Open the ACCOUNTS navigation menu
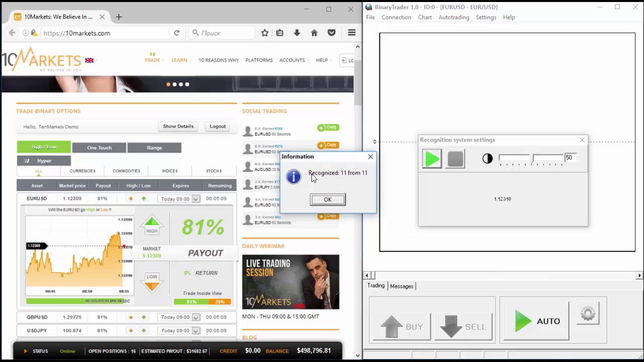This screenshot has height=362, width=644. 292,60
